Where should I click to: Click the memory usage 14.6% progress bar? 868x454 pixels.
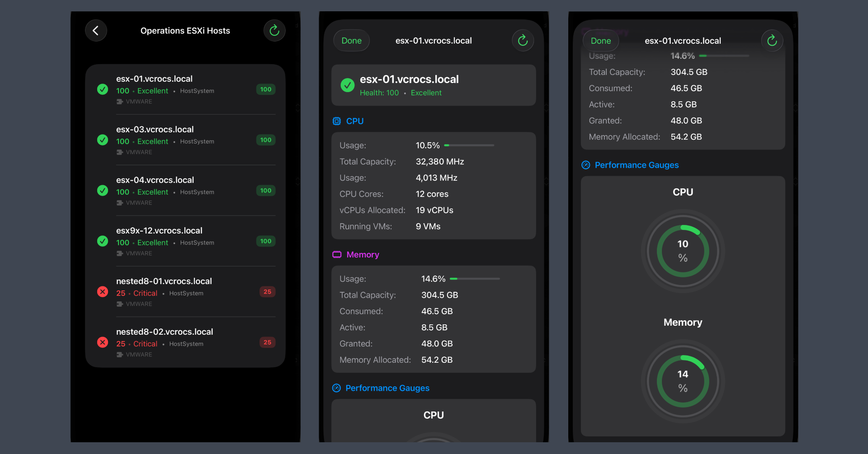(475, 279)
